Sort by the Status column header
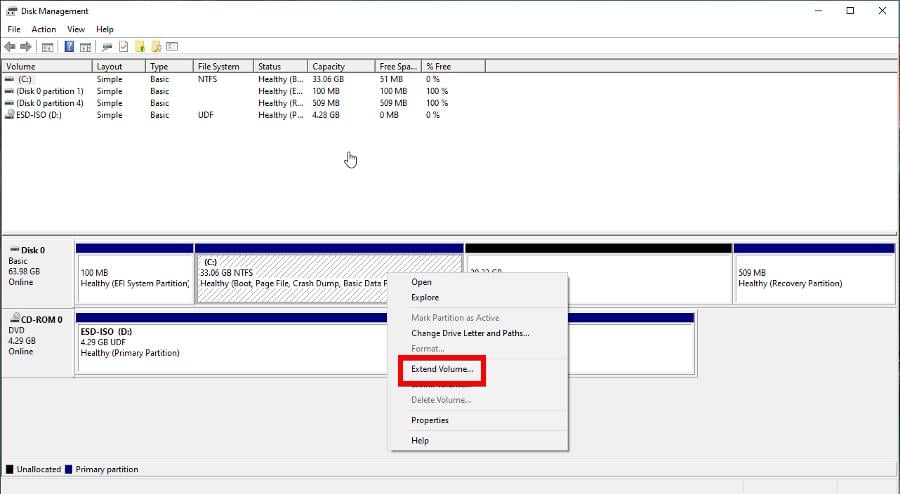 click(280, 67)
